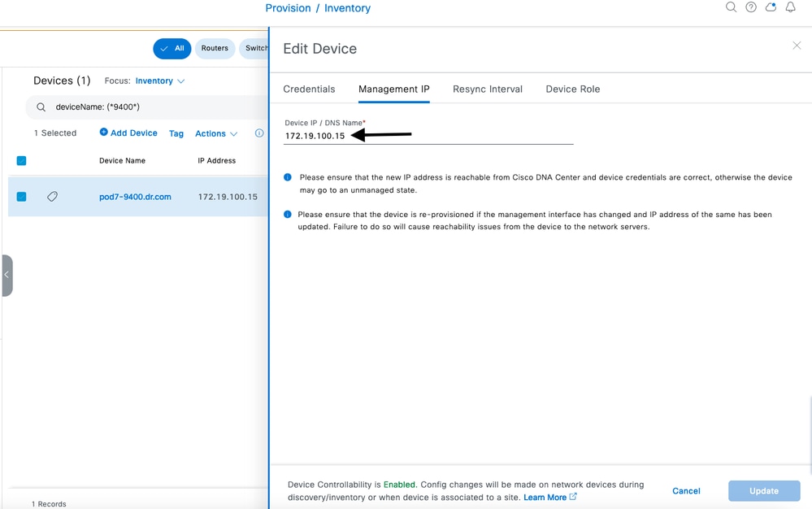Go to the Device Role tab
The image size is (812, 509).
point(573,89)
